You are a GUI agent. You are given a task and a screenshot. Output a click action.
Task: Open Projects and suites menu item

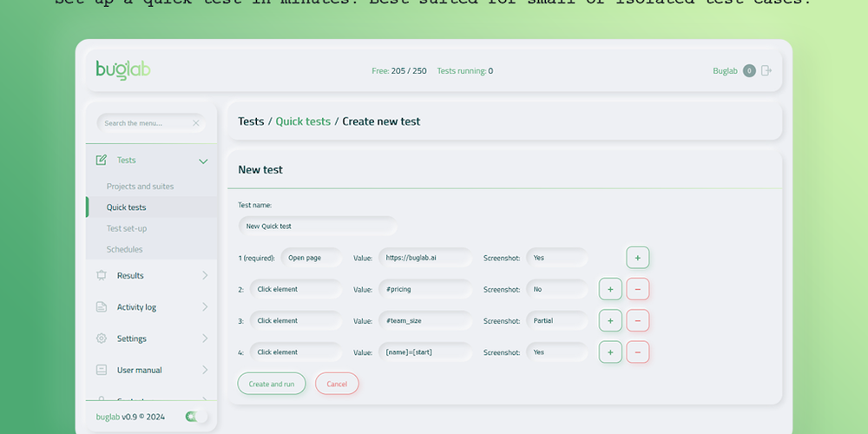click(x=151, y=186)
